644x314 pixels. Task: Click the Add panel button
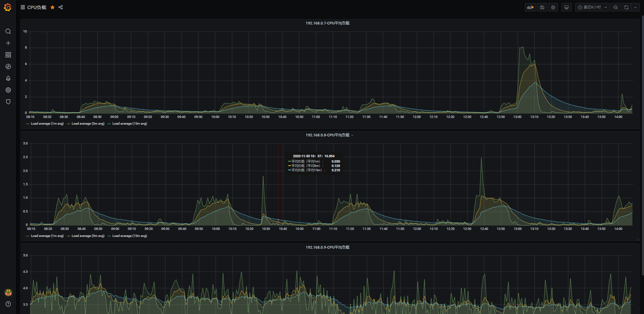pos(530,7)
